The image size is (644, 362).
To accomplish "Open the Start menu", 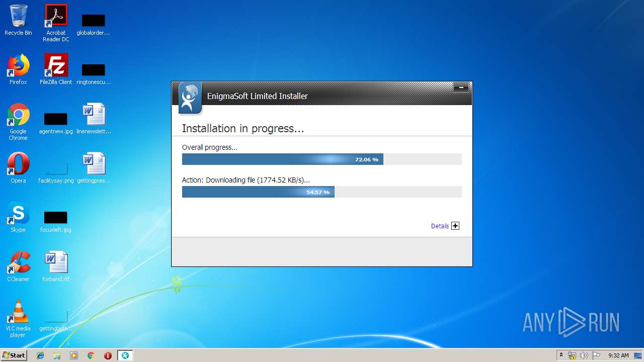I will pyautogui.click(x=14, y=355).
